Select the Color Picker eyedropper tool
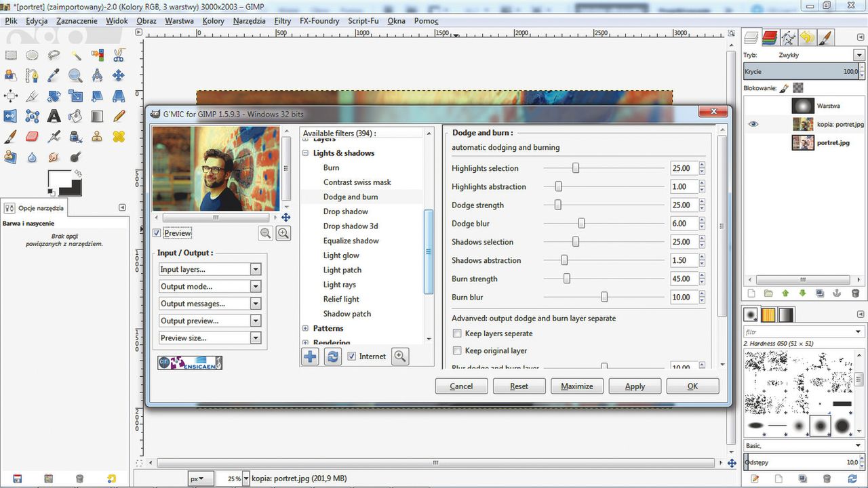Viewport: 868px width, 488px height. [54, 76]
